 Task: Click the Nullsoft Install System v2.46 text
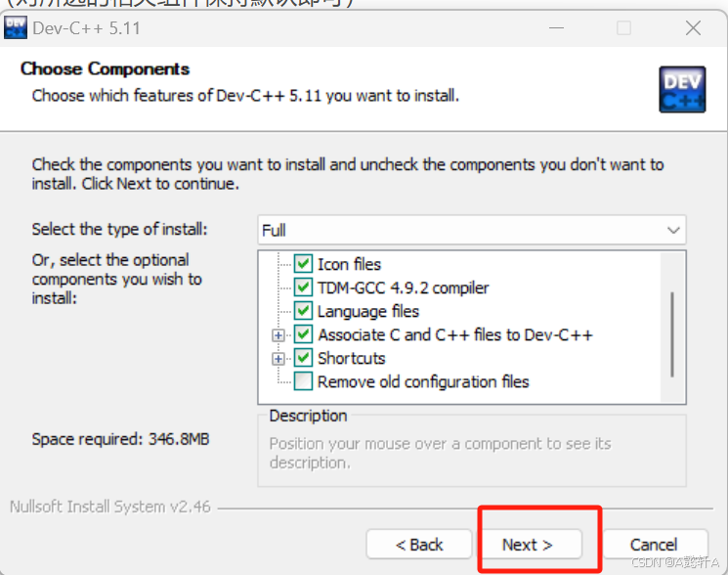pyautogui.click(x=110, y=507)
